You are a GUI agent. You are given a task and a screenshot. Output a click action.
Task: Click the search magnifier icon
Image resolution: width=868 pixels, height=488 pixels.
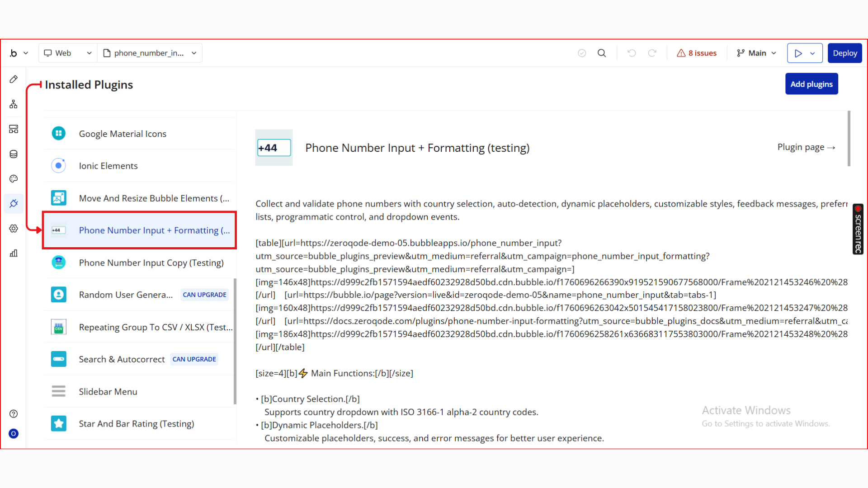[x=602, y=53]
